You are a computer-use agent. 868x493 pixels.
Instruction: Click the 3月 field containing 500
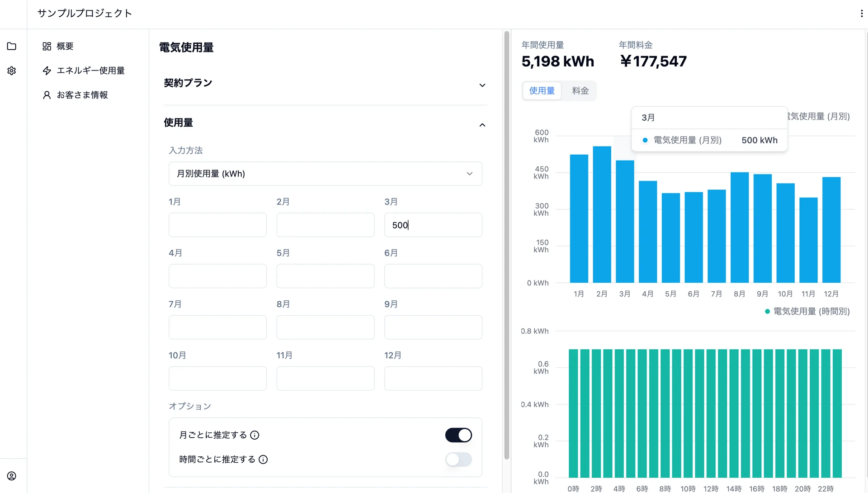click(433, 225)
